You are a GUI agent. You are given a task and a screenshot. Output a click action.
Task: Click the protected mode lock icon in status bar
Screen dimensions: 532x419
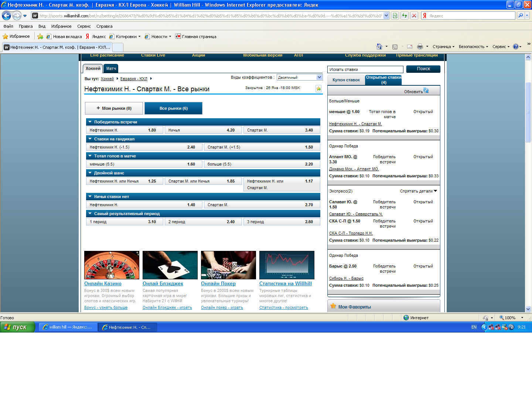(x=485, y=318)
